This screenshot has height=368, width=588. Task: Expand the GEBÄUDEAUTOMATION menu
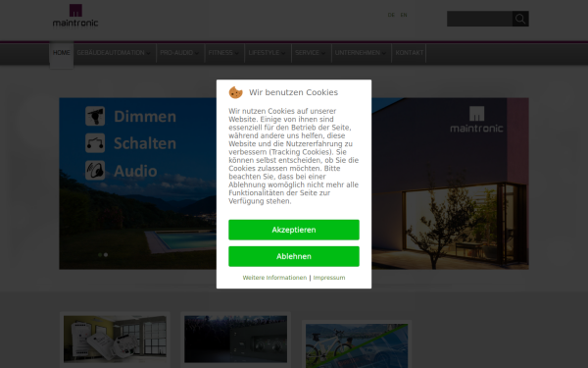(114, 53)
